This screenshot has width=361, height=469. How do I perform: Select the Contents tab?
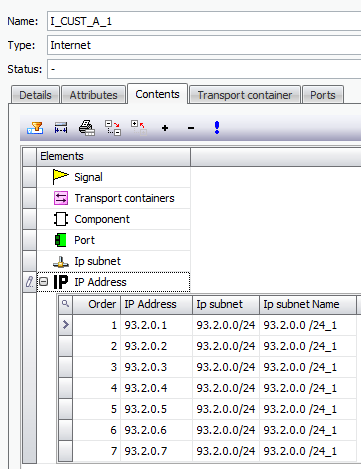157,94
